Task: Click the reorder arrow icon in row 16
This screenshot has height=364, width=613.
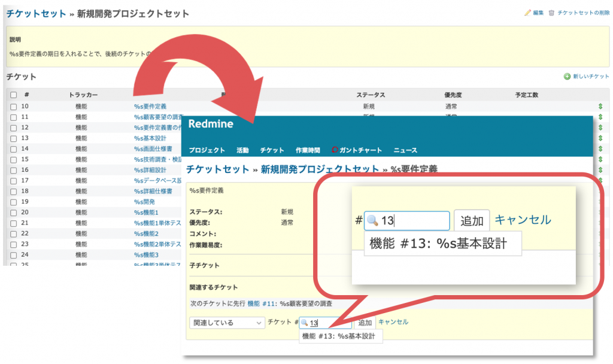Action: click(600, 169)
